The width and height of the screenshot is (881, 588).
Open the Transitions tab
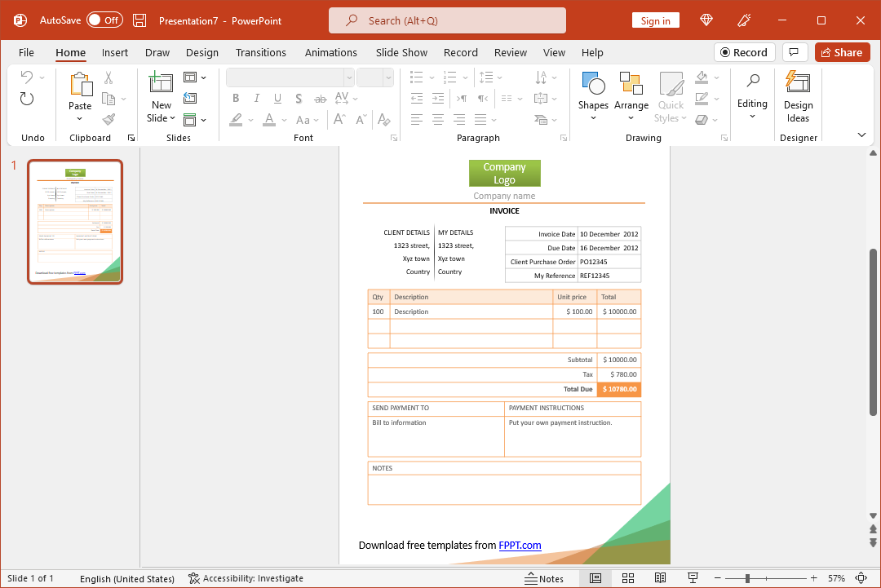260,52
